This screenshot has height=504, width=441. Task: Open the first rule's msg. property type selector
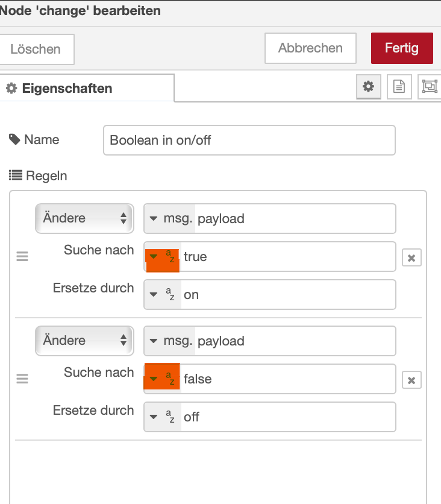[170, 219]
